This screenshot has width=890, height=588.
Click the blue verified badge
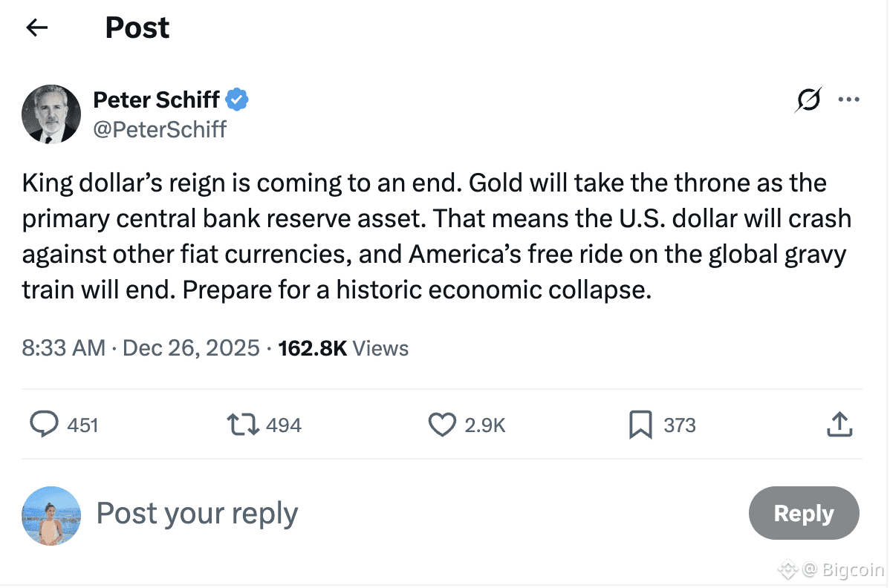coord(237,99)
